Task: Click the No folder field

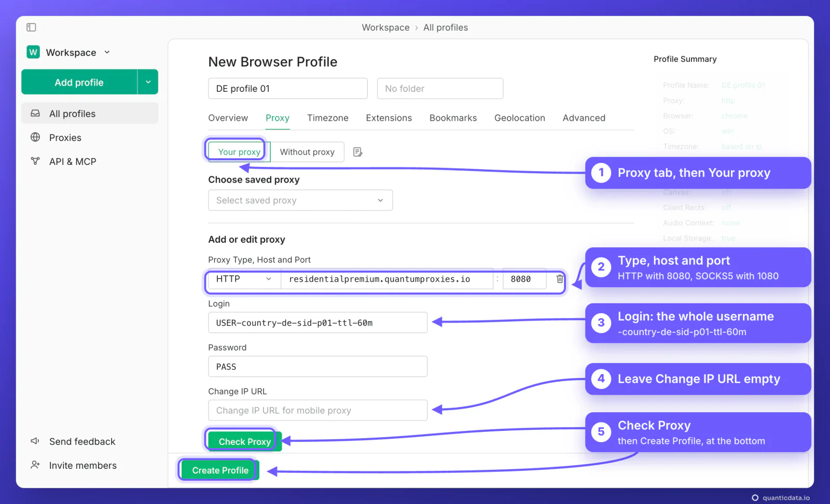Action: coord(440,89)
